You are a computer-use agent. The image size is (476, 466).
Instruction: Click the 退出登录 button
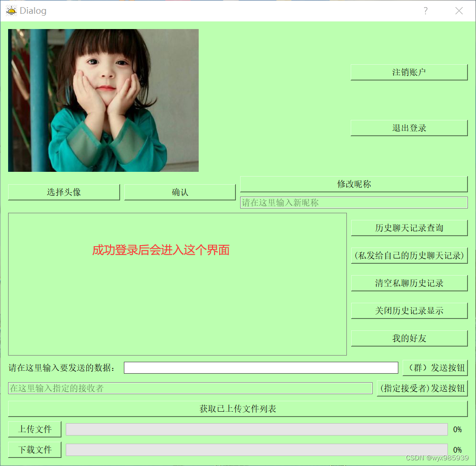pos(409,128)
